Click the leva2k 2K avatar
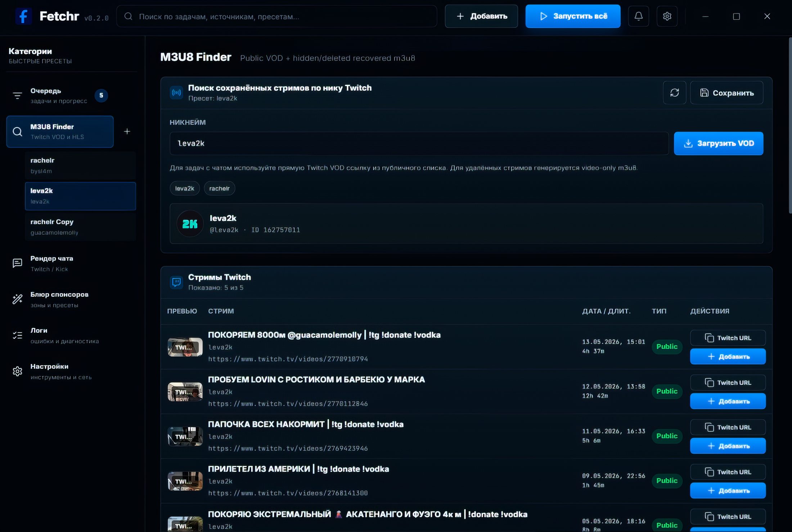Screen dimensions: 792x532 click(x=190, y=224)
